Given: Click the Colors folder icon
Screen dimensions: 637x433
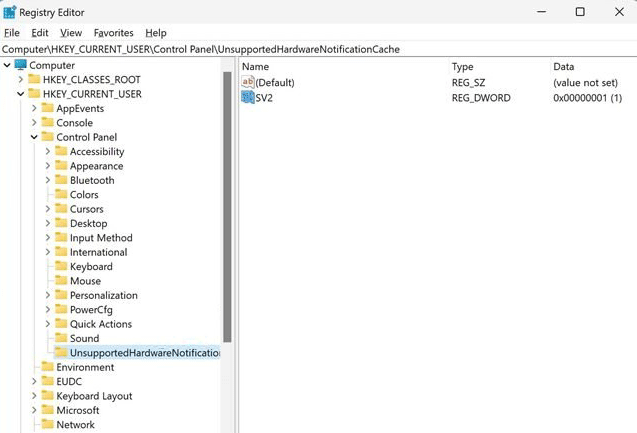Looking at the screenshot, I should pos(61,194).
